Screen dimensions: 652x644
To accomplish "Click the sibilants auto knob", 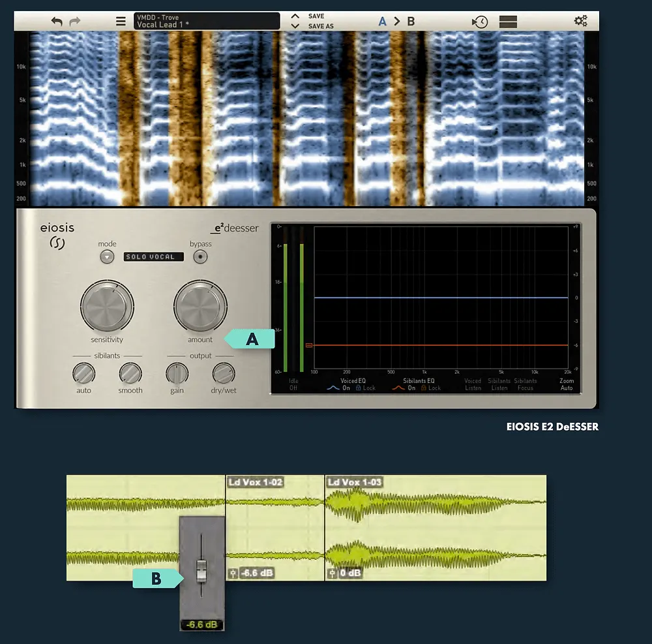I will 83,373.
